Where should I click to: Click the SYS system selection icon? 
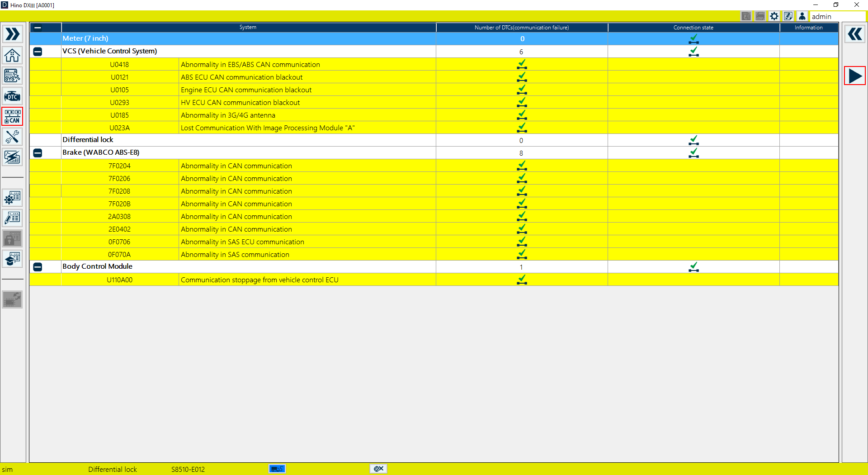click(12, 76)
